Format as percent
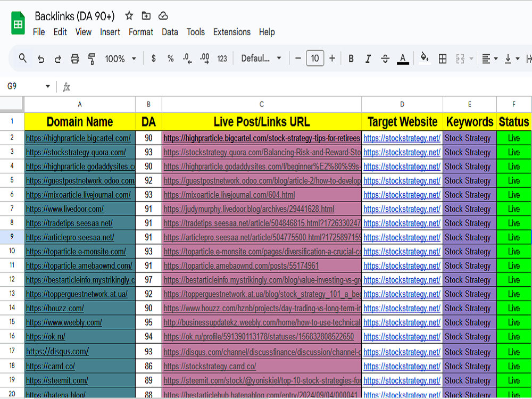 (170, 59)
